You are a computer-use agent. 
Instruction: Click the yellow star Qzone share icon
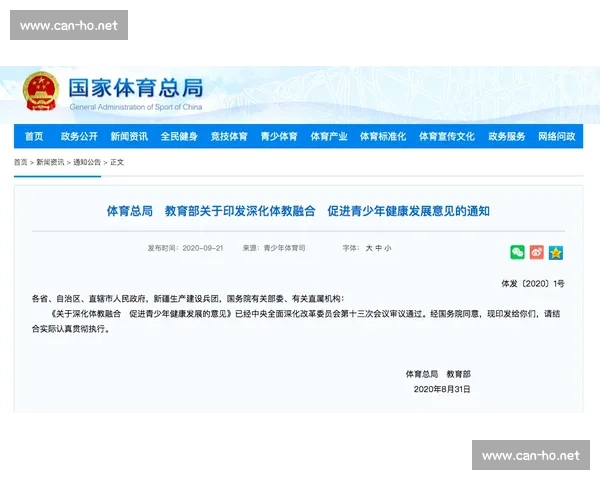(556, 252)
